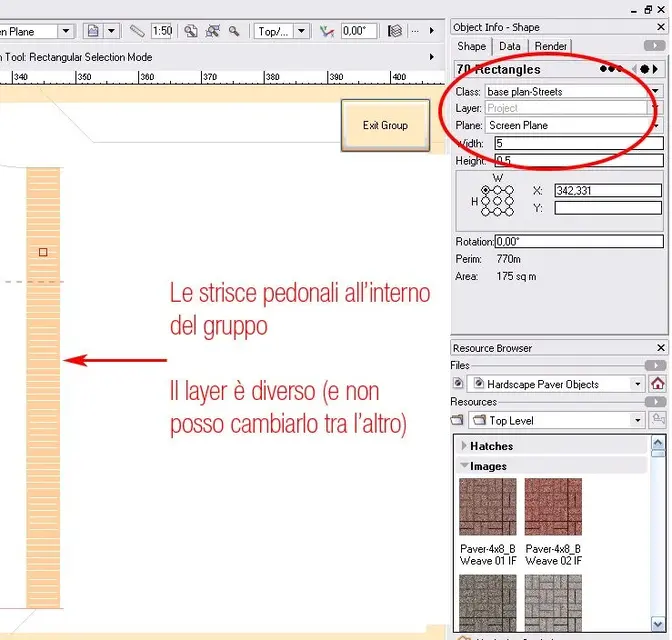Switch to the Data tab

[x=510, y=46]
